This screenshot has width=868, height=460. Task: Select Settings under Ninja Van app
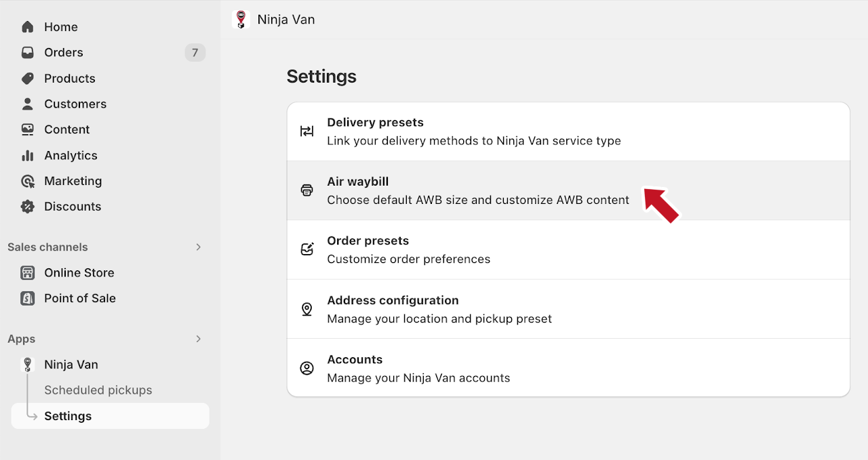[68, 416]
